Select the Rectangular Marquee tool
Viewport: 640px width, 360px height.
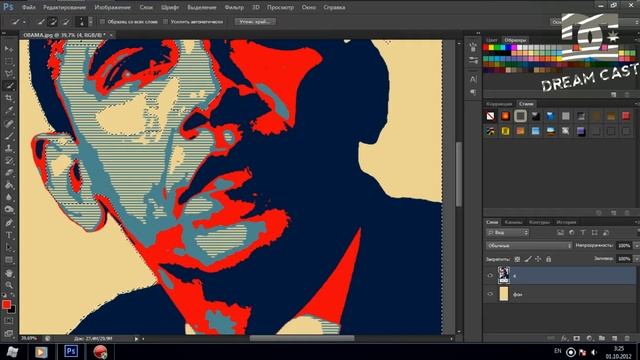click(x=9, y=62)
